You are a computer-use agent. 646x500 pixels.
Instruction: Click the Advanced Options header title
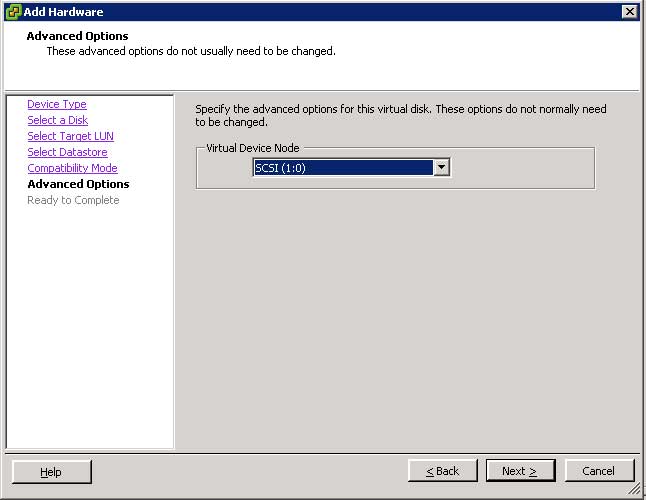(77, 36)
